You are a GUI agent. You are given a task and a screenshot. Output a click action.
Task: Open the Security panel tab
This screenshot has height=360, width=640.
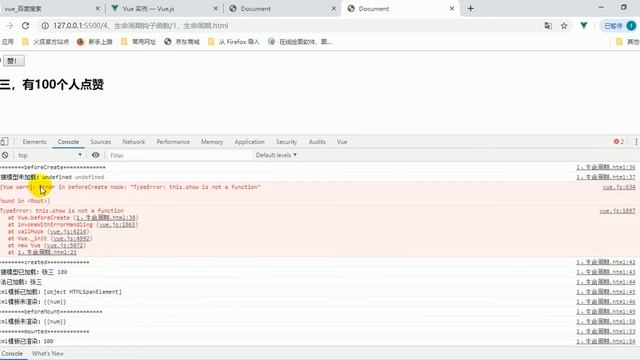286,142
